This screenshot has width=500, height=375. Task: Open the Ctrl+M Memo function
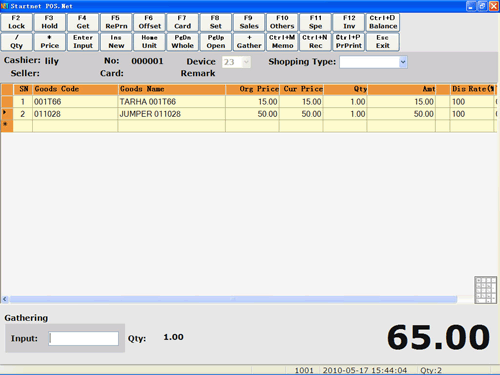[282, 42]
